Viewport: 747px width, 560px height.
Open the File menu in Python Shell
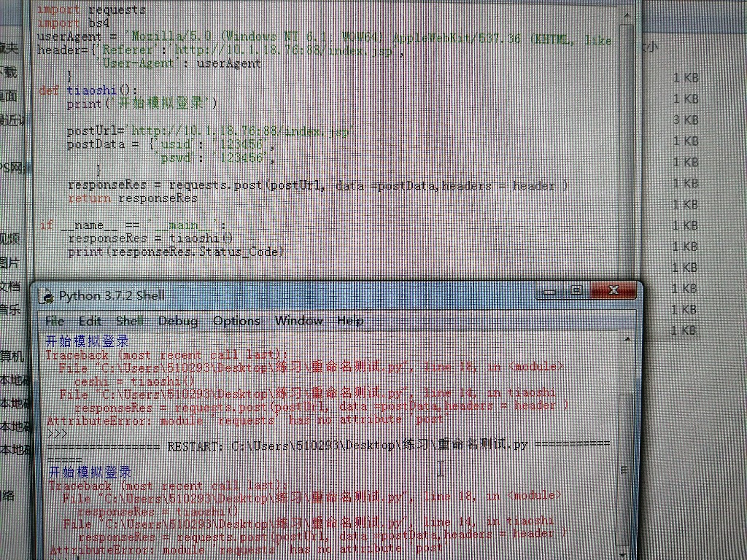tap(55, 321)
